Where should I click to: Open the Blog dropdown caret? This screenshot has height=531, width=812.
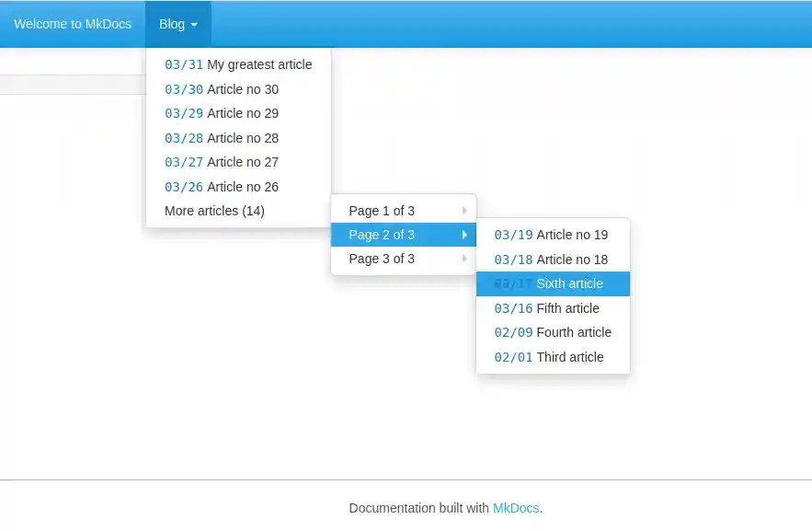[x=194, y=25]
